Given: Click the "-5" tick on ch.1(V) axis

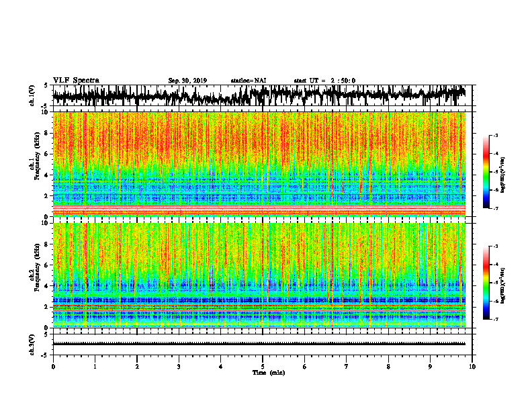Looking at the screenshot, I should click(44, 106).
